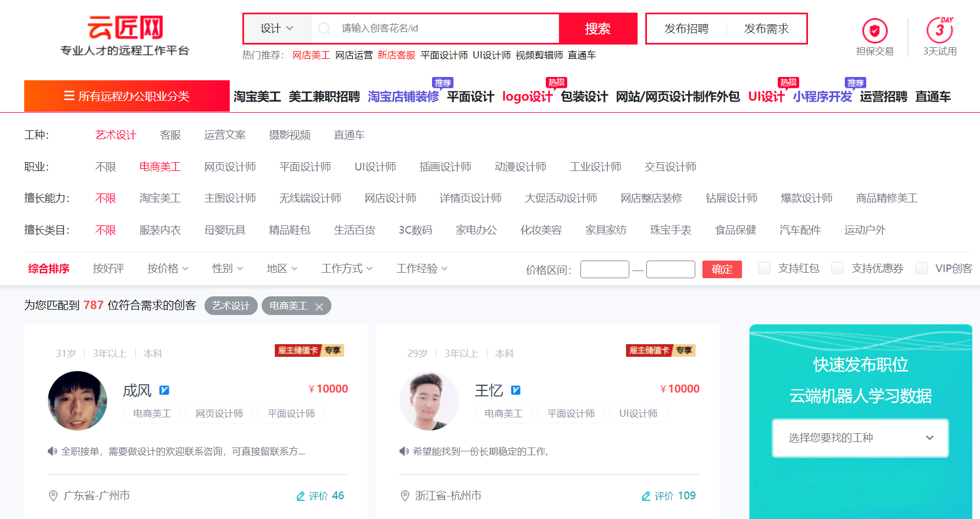Click the speaker icon before 王忆's introduction
Image resolution: width=980 pixels, height=519 pixels.
403,451
